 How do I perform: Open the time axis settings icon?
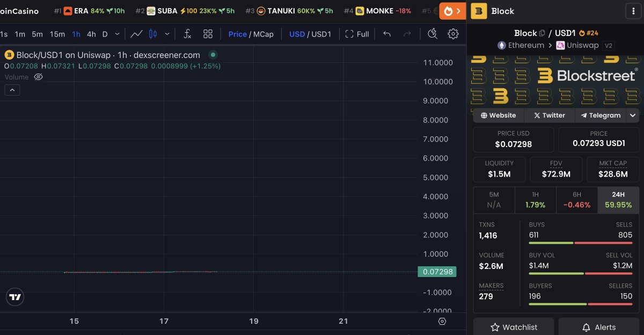pyautogui.click(x=442, y=321)
